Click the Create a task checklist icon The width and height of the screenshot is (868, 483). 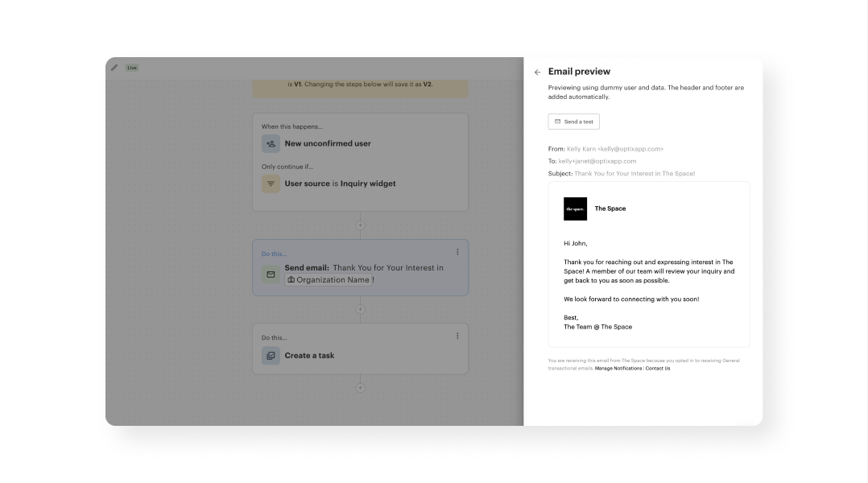click(271, 355)
